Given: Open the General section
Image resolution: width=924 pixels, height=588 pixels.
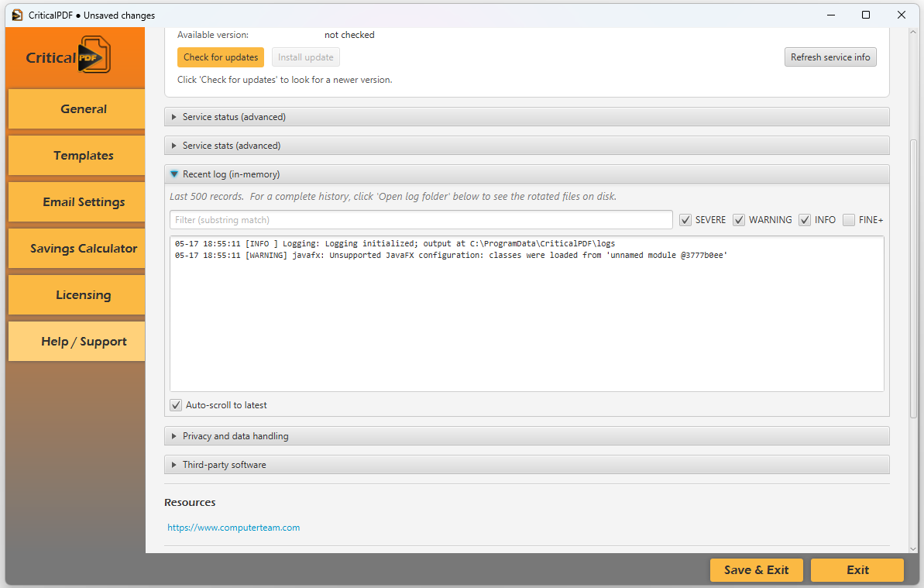Looking at the screenshot, I should click(77, 109).
